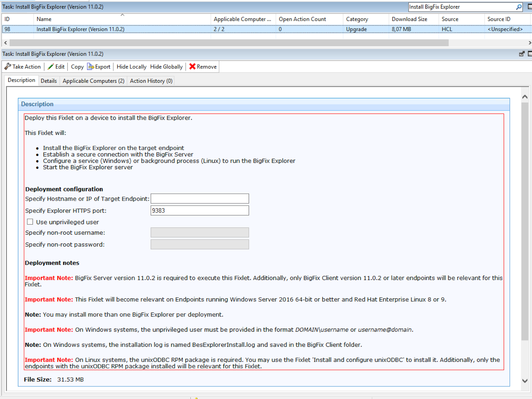The image size is (532, 399).
Task: Click the right arrow of horizontal scrollbar
Action: [530, 43]
